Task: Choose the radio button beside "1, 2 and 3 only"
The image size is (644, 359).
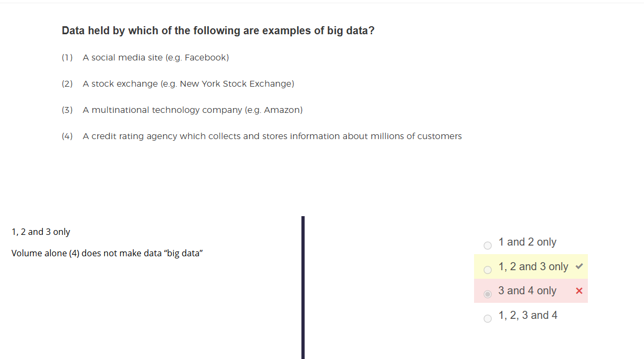Action: (x=487, y=270)
